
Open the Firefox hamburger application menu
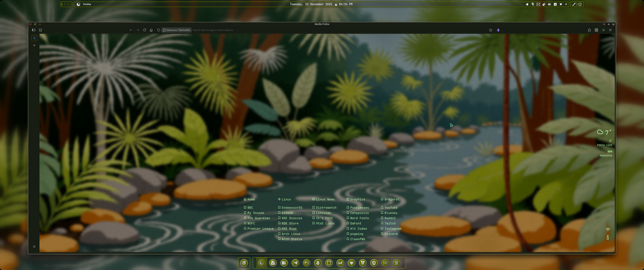[610, 30]
